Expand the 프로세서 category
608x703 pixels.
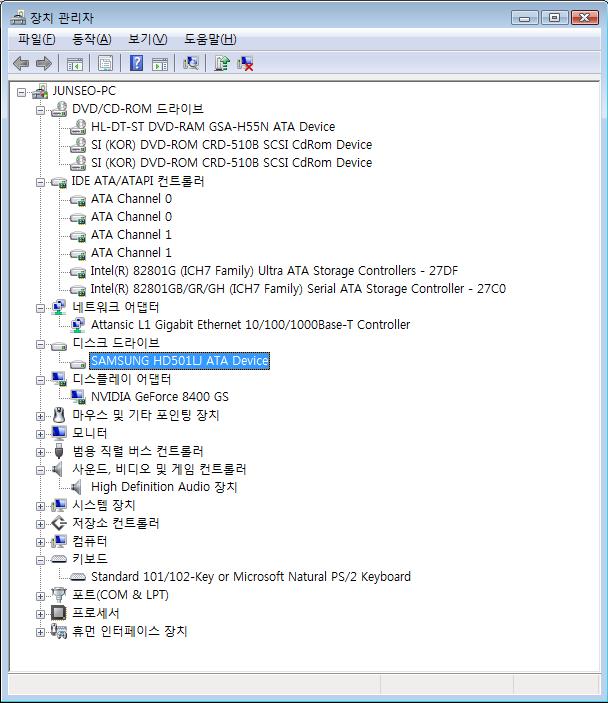40,614
